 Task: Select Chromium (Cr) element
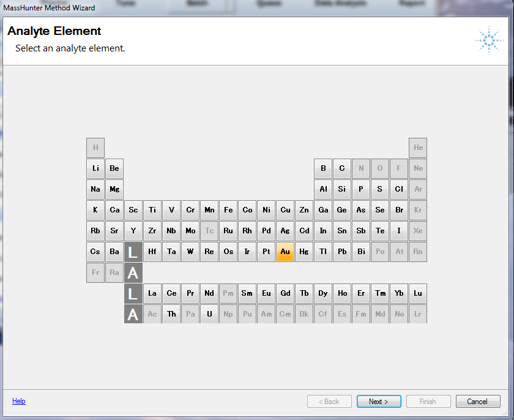coord(190,210)
